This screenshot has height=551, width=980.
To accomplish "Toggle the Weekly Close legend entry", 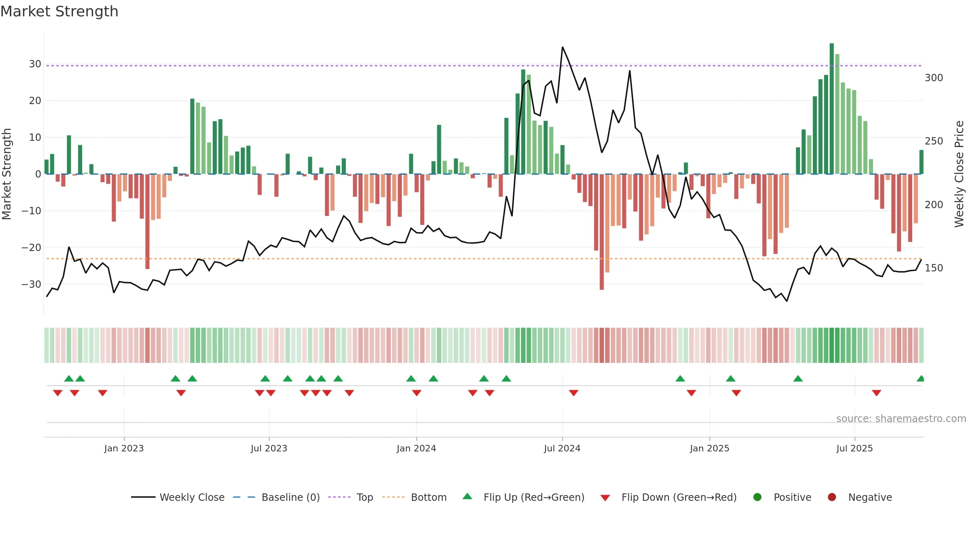I will [x=178, y=497].
